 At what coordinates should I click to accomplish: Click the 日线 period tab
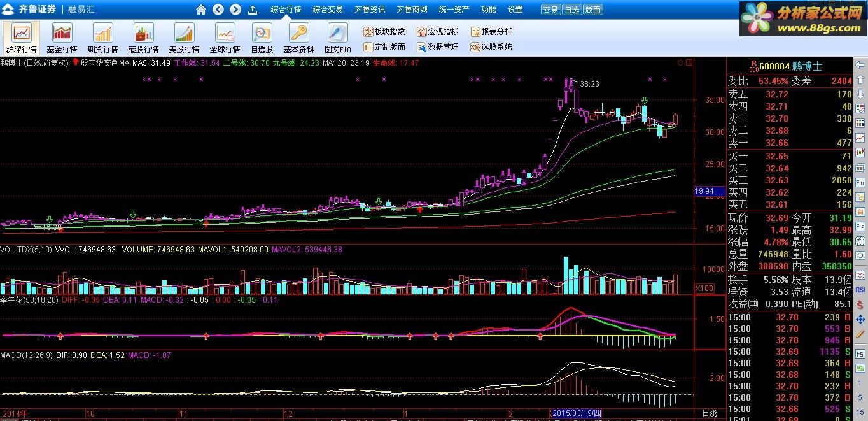click(x=709, y=413)
